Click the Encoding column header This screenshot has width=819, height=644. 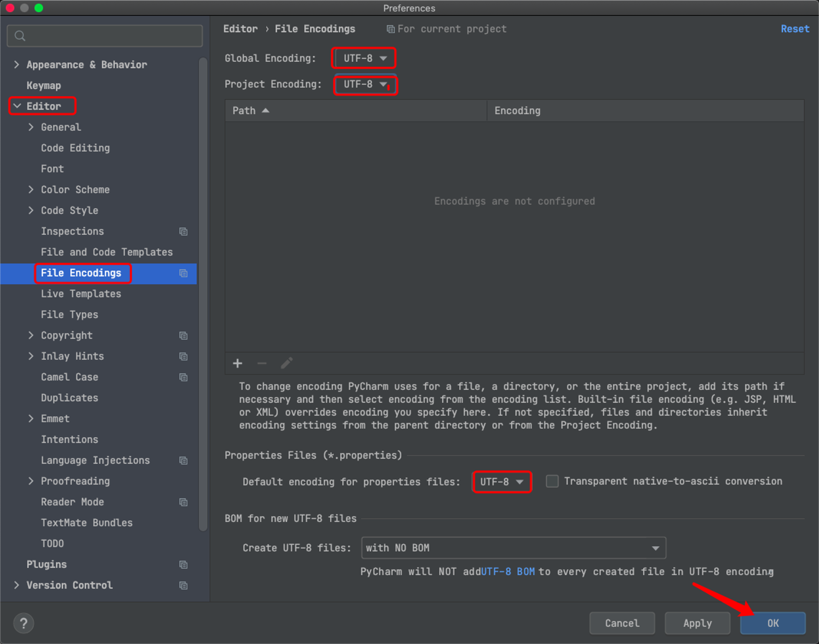[645, 111]
